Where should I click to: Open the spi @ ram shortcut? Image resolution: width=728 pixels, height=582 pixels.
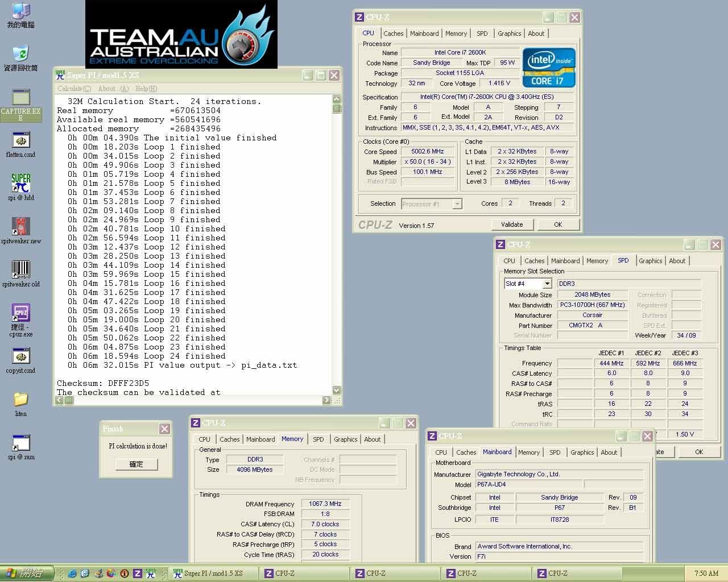(21, 443)
